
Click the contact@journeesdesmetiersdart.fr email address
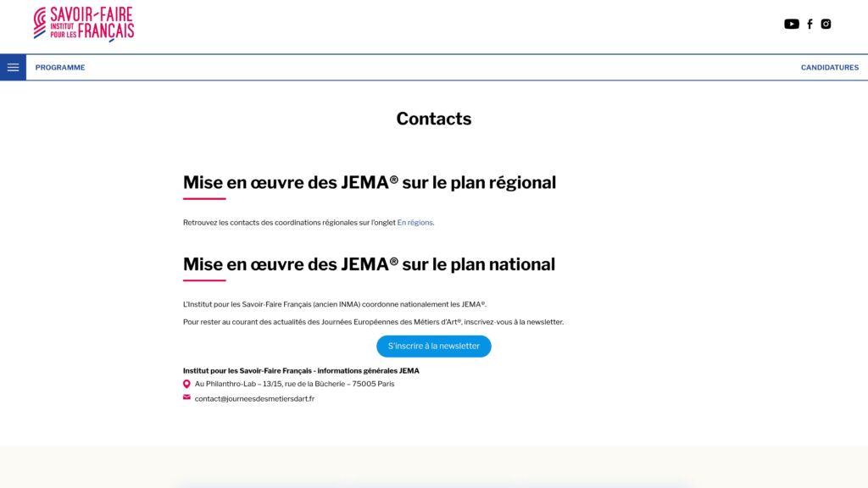click(254, 398)
